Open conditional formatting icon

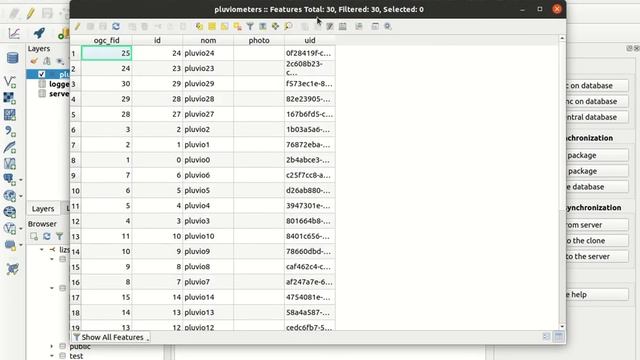click(x=359, y=27)
